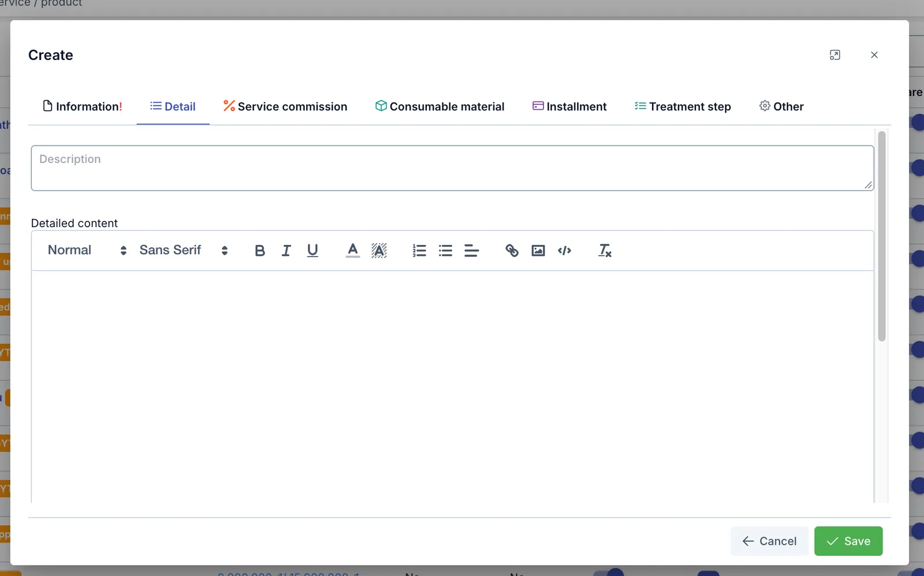Expand the Create dialog to fullscreen
The image size is (924, 576).
(835, 55)
